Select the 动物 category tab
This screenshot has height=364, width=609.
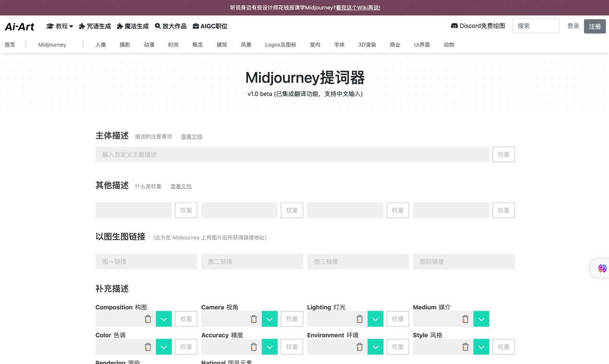point(449,45)
